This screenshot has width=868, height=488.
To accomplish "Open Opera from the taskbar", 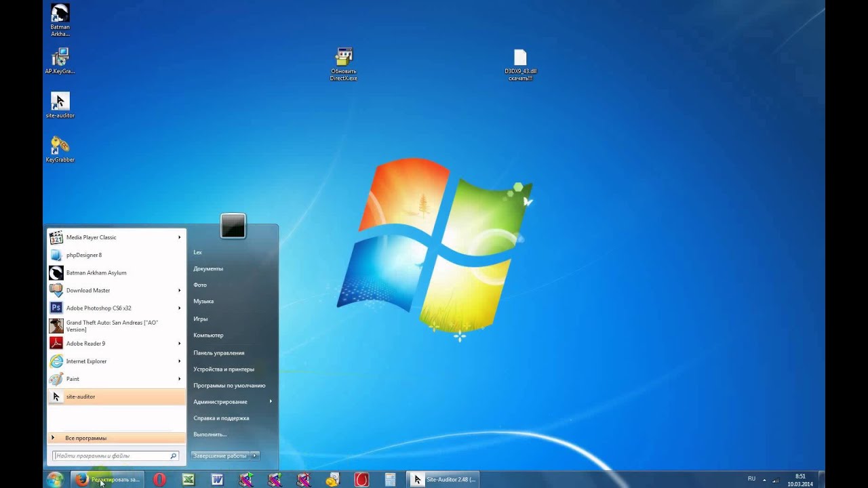I will tap(159, 479).
